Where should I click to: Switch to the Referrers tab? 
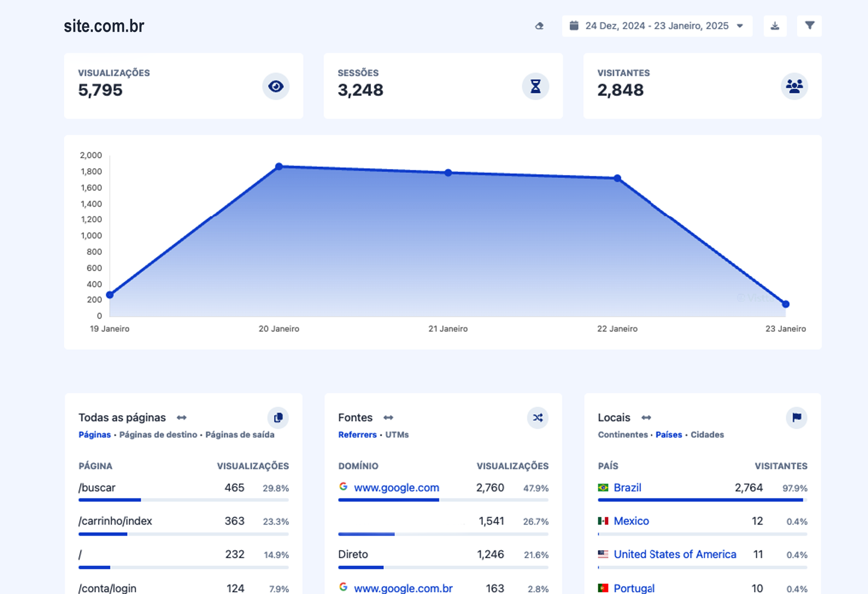tap(357, 435)
